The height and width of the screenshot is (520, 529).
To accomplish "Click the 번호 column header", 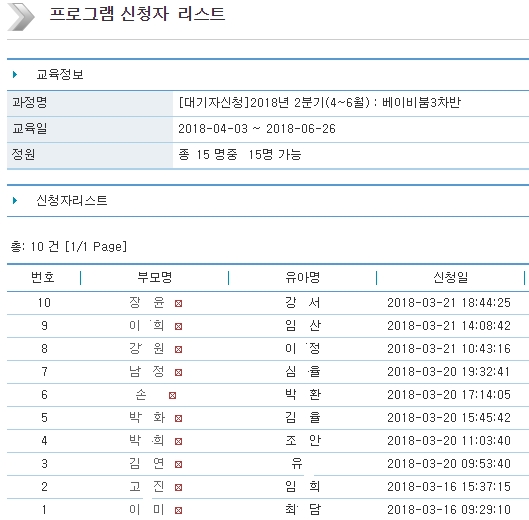I will 43,277.
